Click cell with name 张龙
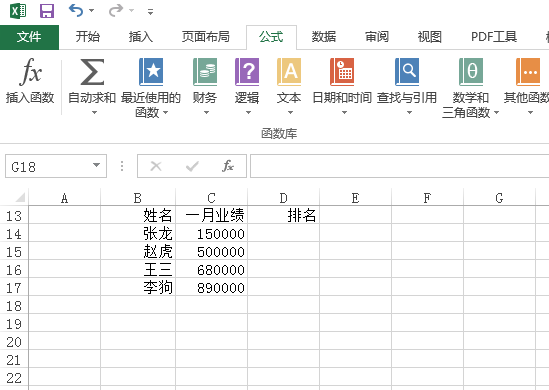Viewport: 549px width, 390px height. (138, 234)
